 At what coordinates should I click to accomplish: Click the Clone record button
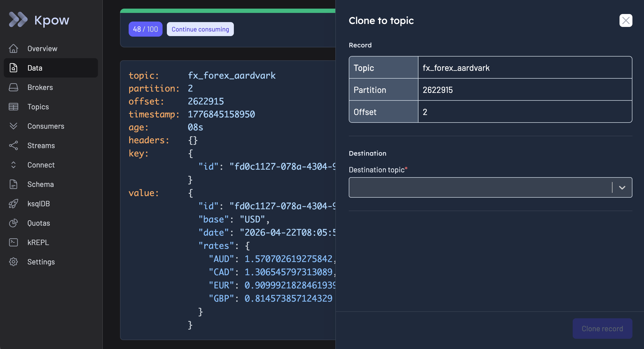[x=602, y=329]
